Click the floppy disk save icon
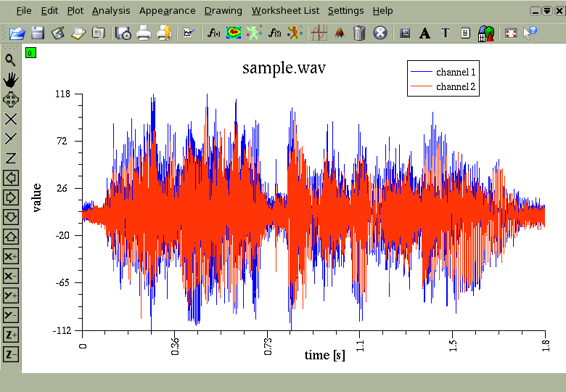 [38, 33]
